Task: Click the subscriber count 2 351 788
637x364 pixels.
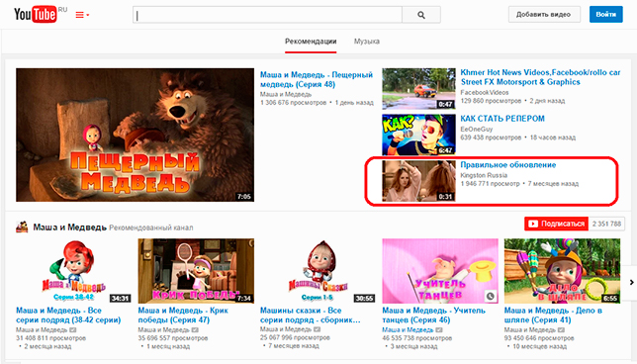Action: (606, 224)
